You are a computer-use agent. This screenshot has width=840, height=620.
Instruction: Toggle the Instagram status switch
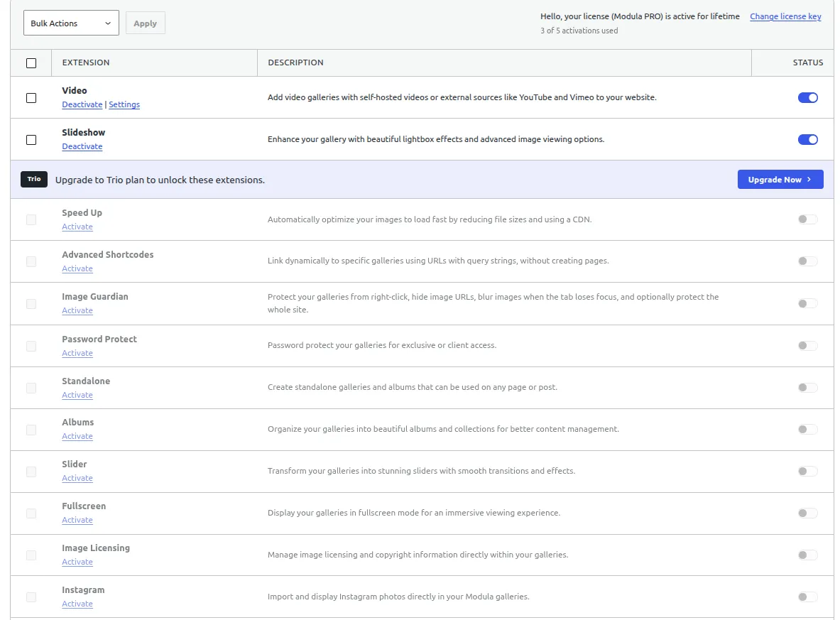808,597
